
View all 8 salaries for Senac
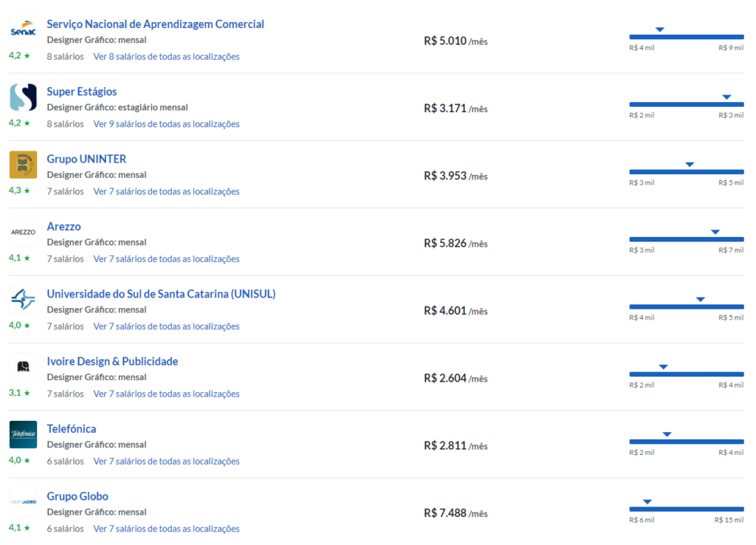[x=166, y=56]
